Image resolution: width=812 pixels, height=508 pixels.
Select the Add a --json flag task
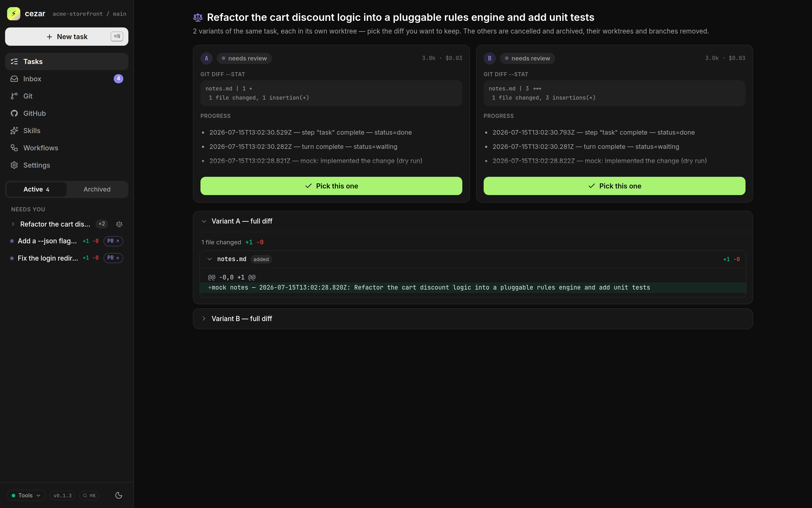pos(47,241)
